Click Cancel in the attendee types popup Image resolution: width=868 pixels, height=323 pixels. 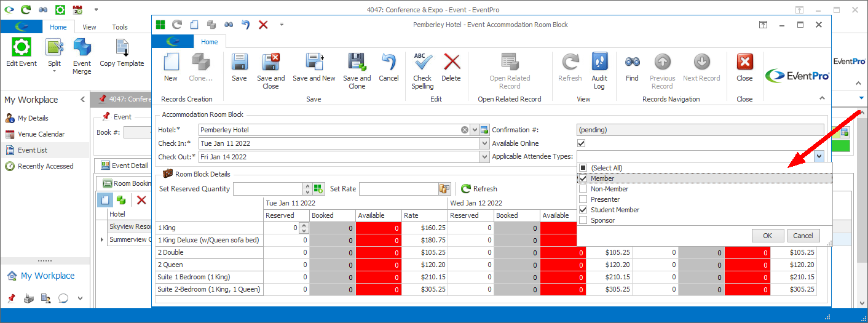pyautogui.click(x=803, y=236)
